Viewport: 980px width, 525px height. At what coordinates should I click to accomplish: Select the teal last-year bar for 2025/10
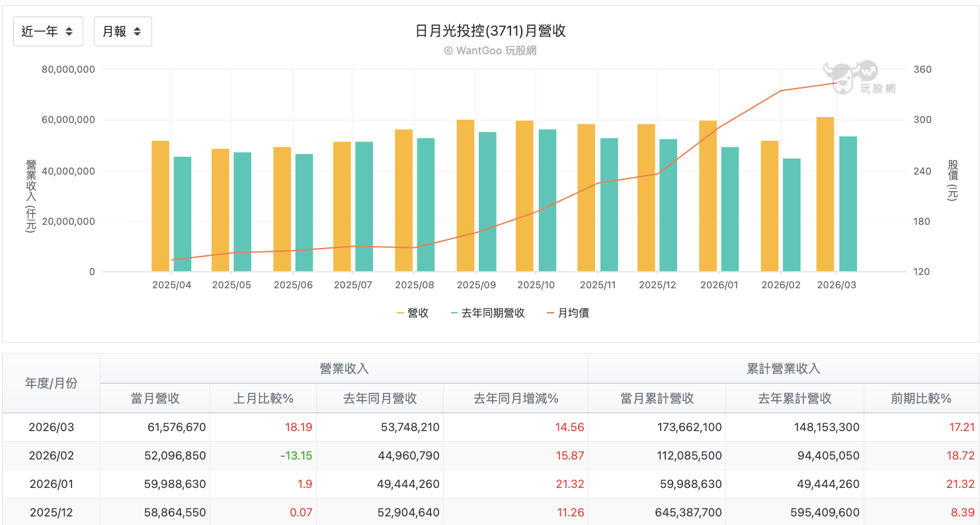(548, 200)
